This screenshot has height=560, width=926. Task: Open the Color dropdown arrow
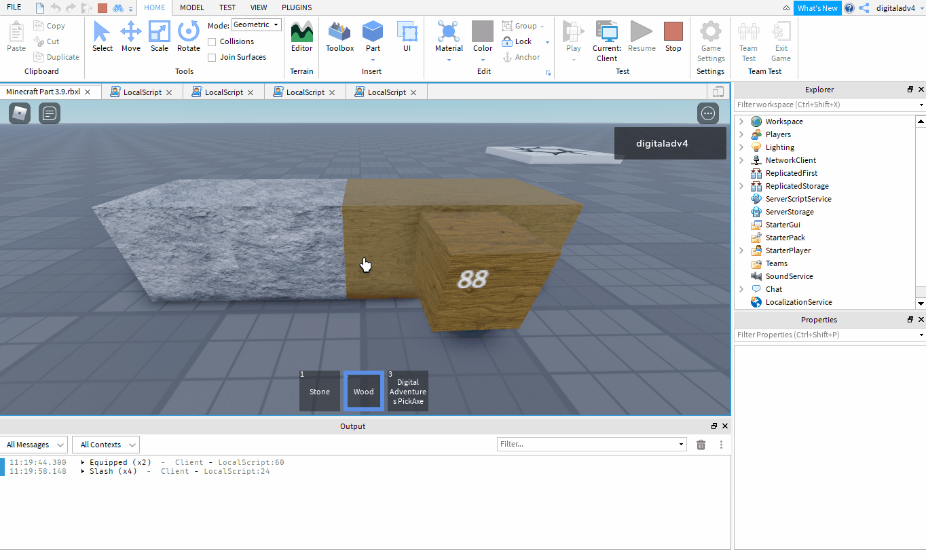[483, 60]
